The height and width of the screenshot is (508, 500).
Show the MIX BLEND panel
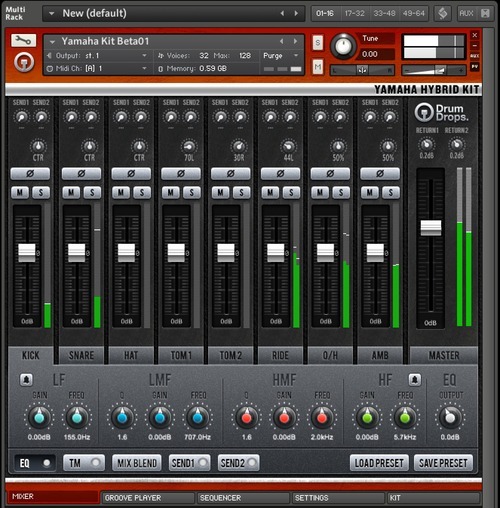tap(137, 463)
